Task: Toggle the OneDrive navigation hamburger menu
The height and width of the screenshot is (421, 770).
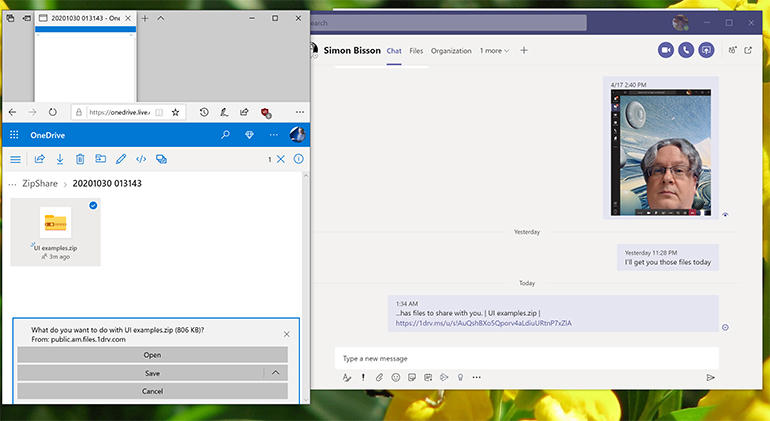Action: click(16, 159)
